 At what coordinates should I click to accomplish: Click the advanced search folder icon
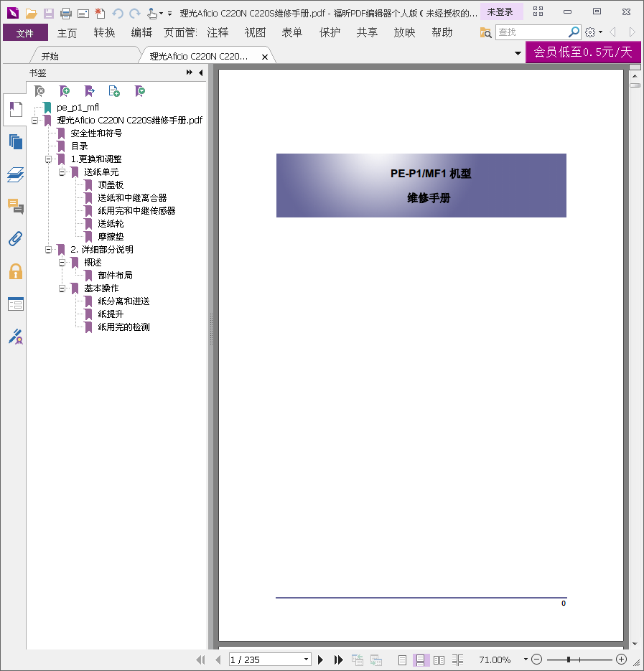point(485,32)
